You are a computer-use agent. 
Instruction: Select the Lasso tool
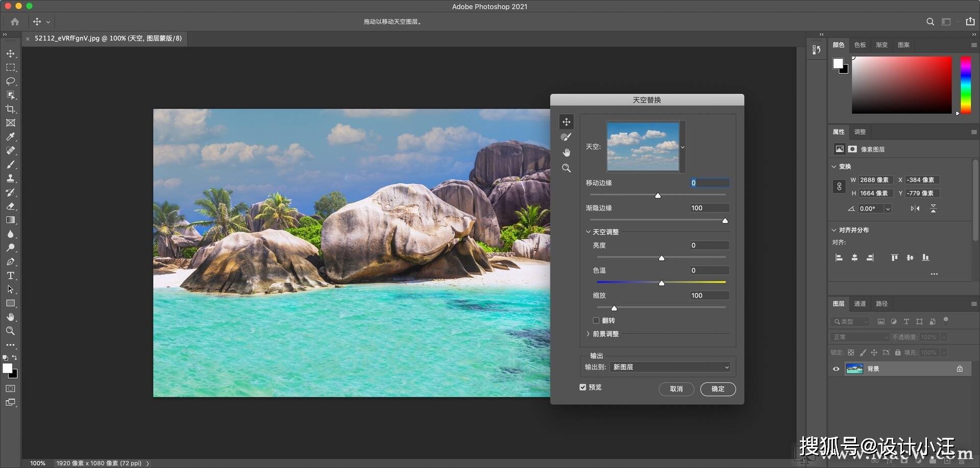10,81
